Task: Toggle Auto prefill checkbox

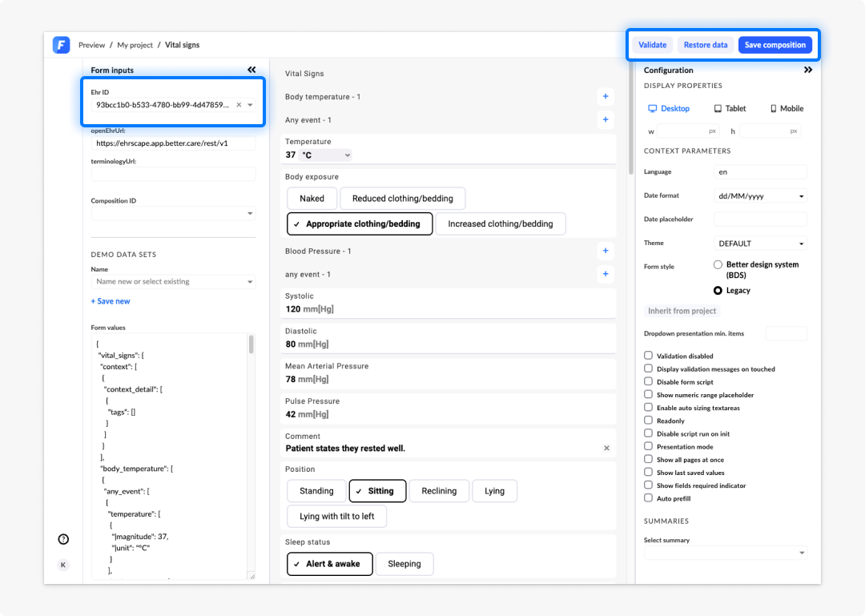Action: (x=648, y=498)
